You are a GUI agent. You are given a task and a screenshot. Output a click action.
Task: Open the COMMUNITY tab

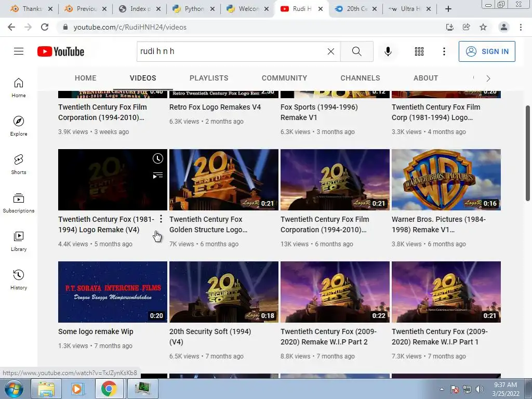284,78
